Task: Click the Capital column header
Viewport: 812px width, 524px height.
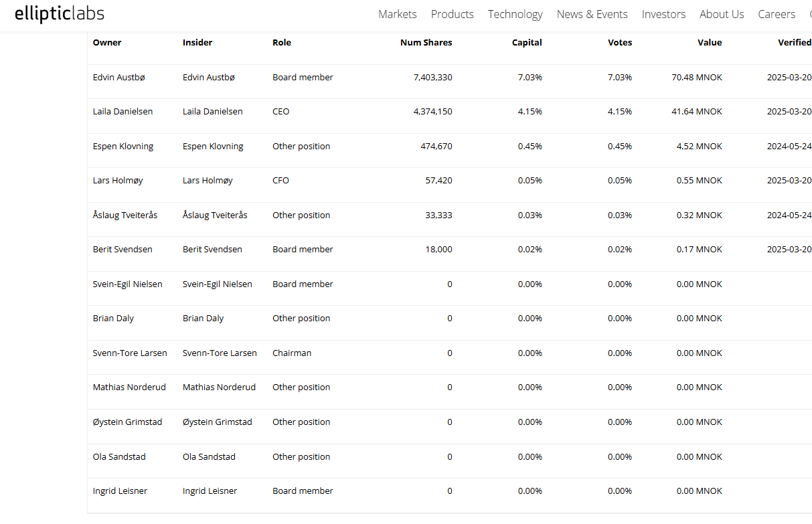Action: (x=527, y=42)
